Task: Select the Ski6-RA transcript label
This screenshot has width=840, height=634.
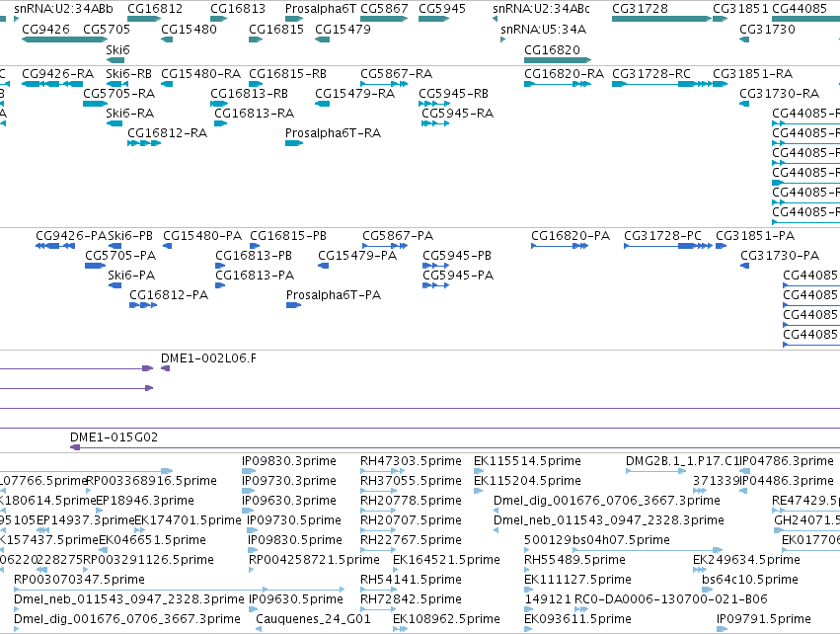Action: pyautogui.click(x=129, y=114)
